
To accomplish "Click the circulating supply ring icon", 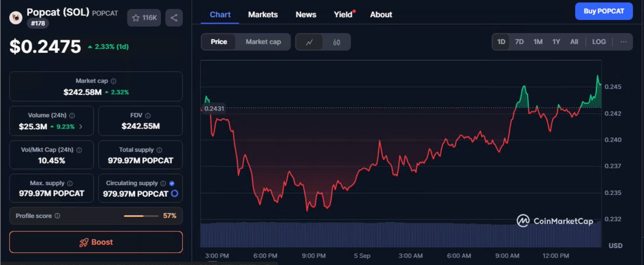I will click(x=174, y=194).
